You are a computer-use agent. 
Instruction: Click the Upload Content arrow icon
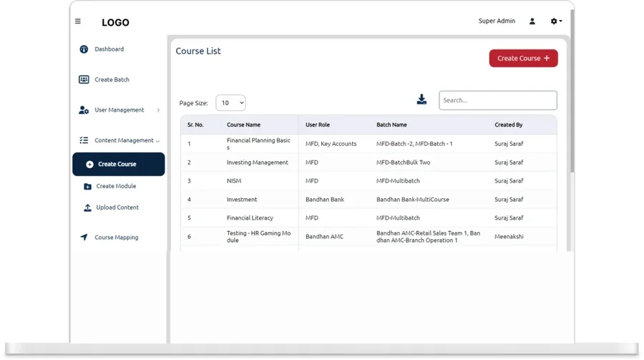(x=87, y=208)
